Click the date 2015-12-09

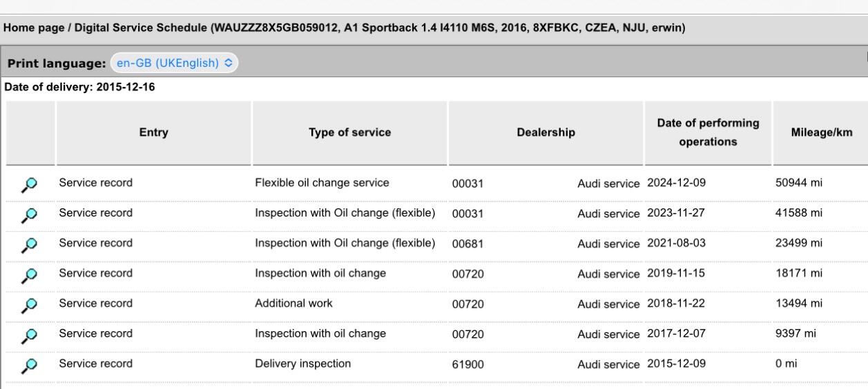[x=676, y=363]
